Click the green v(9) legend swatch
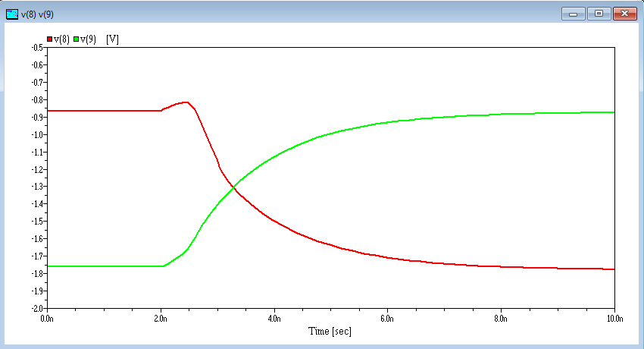The width and height of the screenshot is (644, 349). (x=76, y=39)
